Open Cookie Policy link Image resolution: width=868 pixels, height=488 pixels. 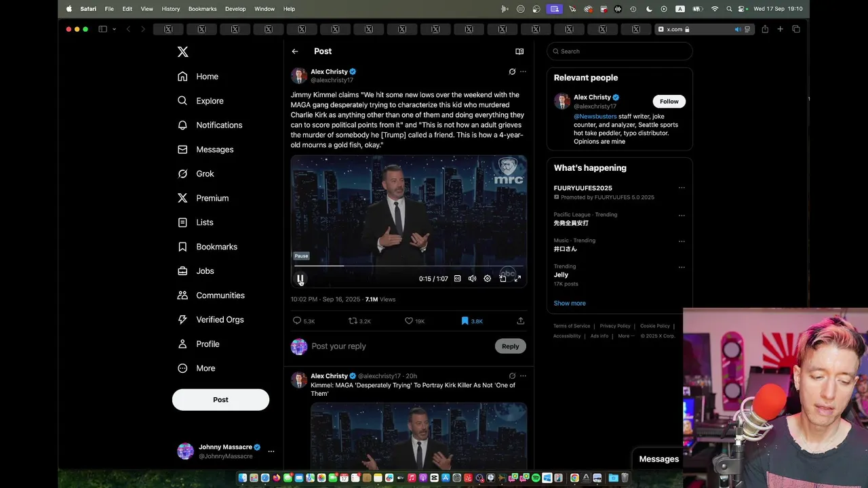[656, 326]
